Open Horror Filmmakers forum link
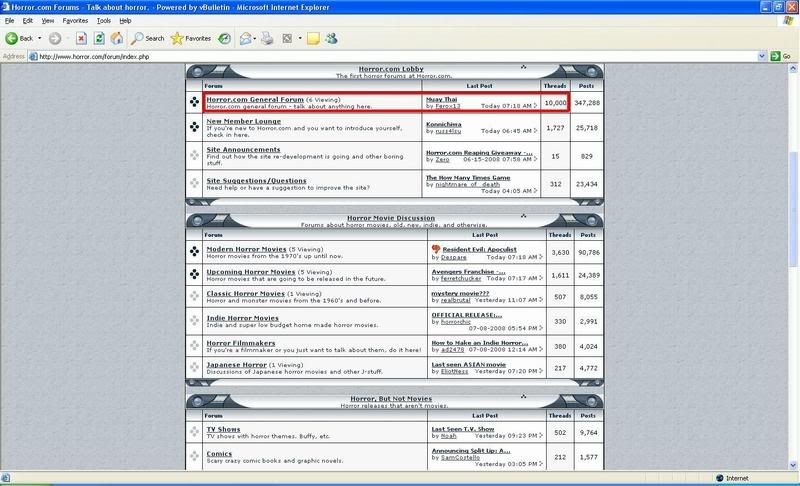 [241, 343]
